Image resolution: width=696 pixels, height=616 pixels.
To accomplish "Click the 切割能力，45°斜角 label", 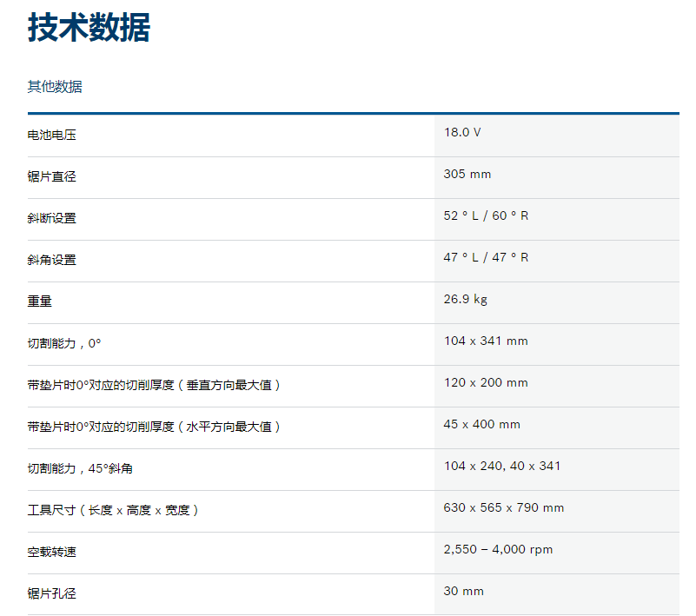I will click(x=80, y=468).
